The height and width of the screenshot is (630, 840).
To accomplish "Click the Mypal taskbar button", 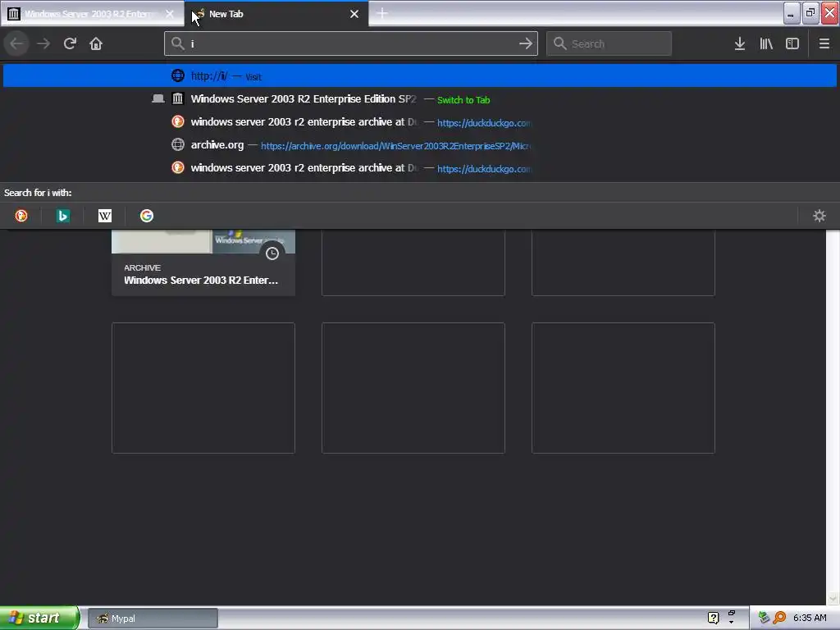I will [x=153, y=619].
